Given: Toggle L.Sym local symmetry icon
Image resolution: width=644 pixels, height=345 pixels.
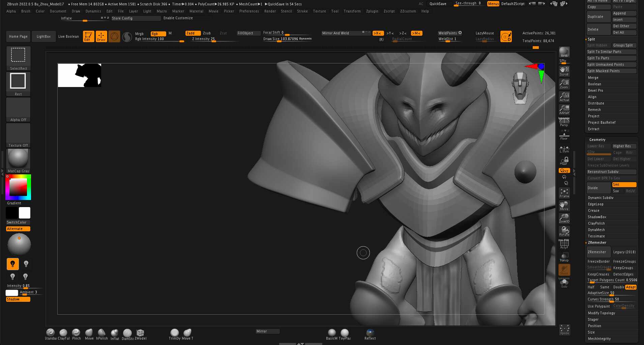Looking at the screenshot, I should (564, 149).
